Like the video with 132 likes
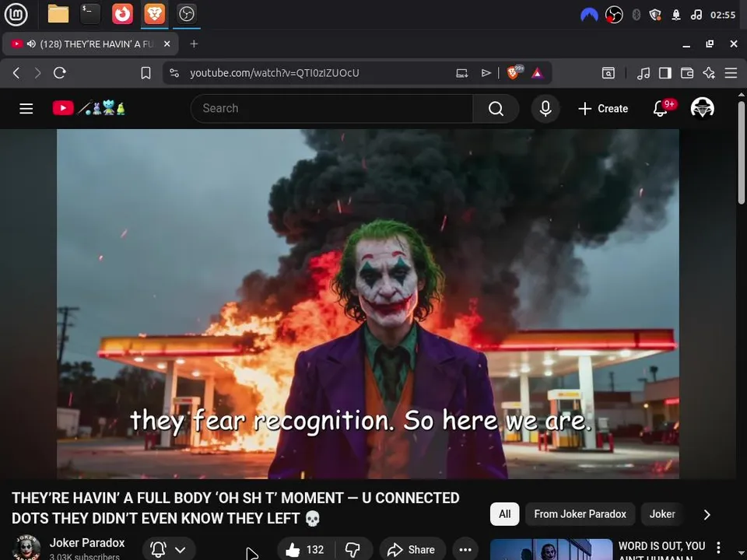The height and width of the screenshot is (560, 747). (305, 550)
